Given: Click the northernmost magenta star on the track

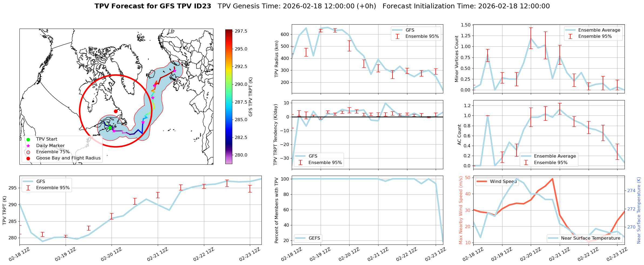Looking at the screenshot, I should (x=175, y=71).
